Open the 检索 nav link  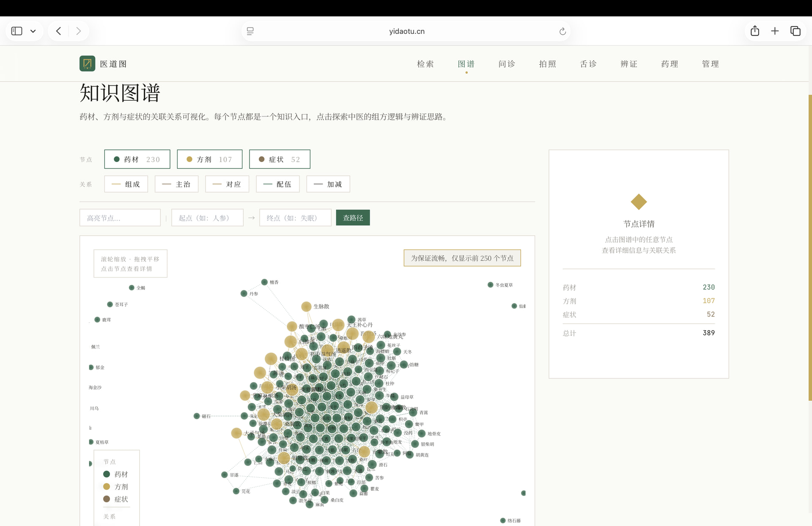[425, 64]
